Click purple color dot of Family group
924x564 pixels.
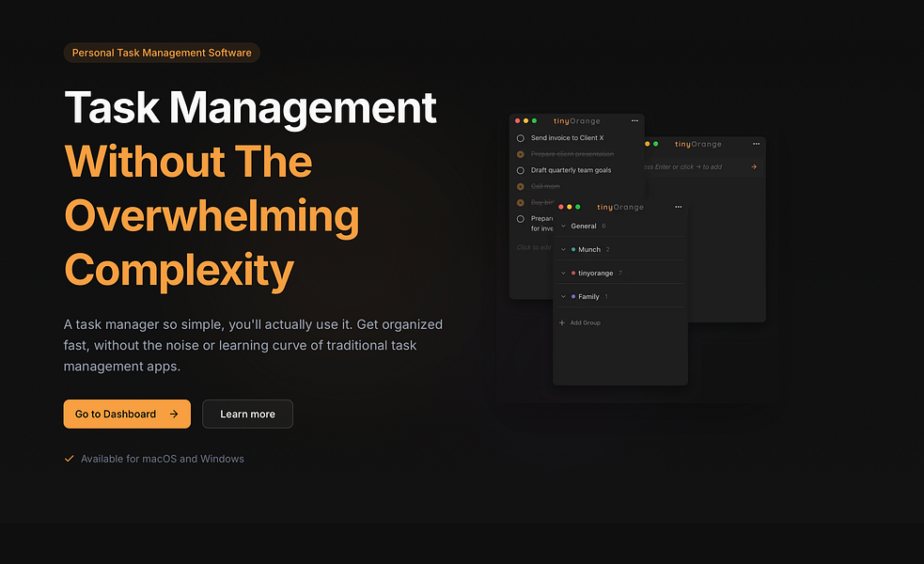573,296
